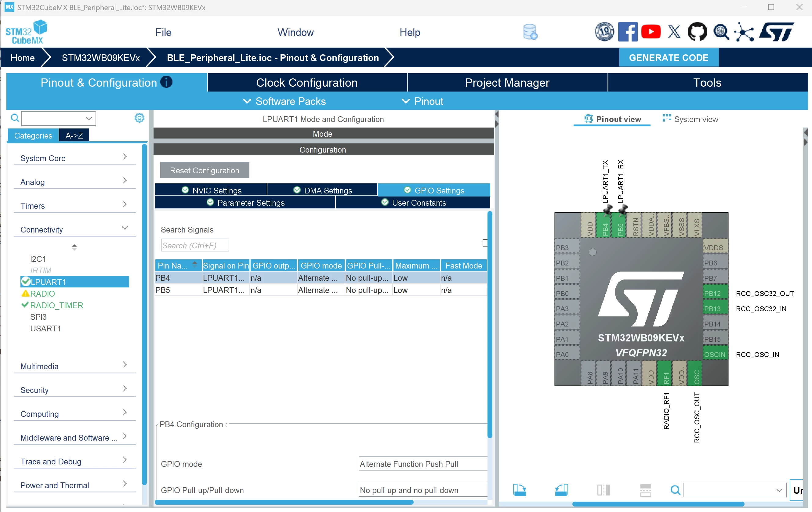
Task: Open the Pinout dropdown menu
Action: 422,101
